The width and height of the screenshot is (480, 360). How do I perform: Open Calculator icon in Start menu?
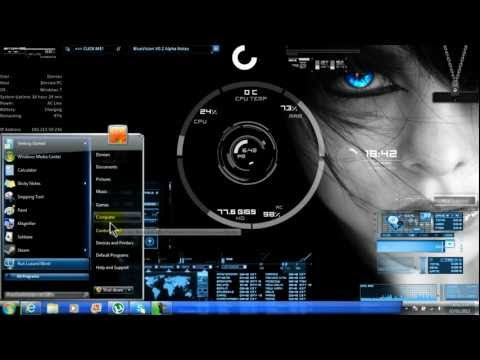9,170
